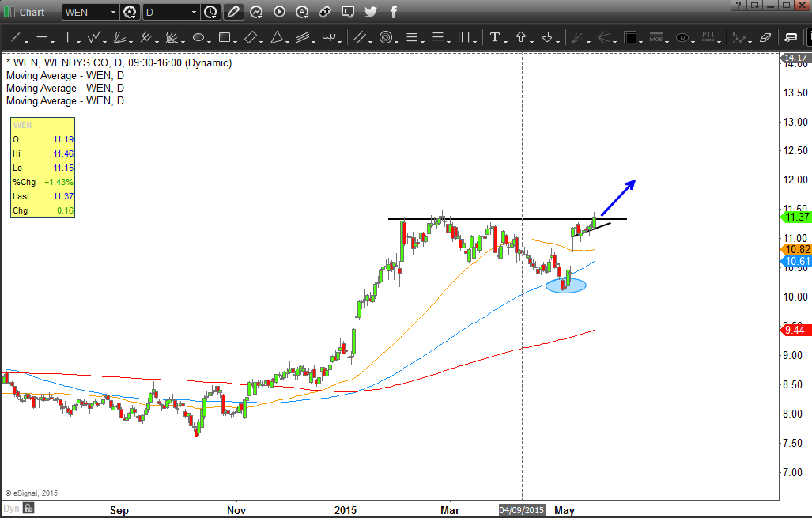
Task: Select the concentric circles tool
Action: (386, 37)
